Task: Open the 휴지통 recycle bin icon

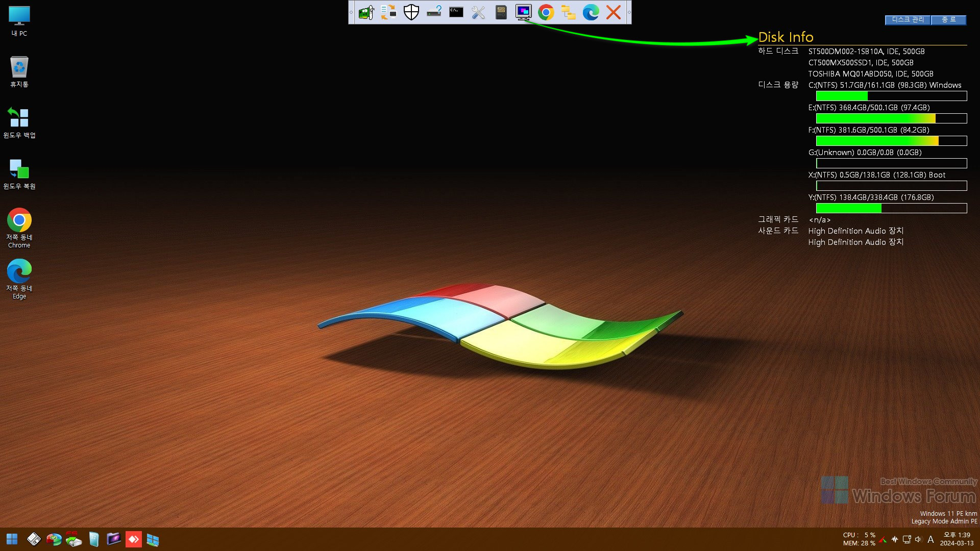Action: tap(19, 72)
